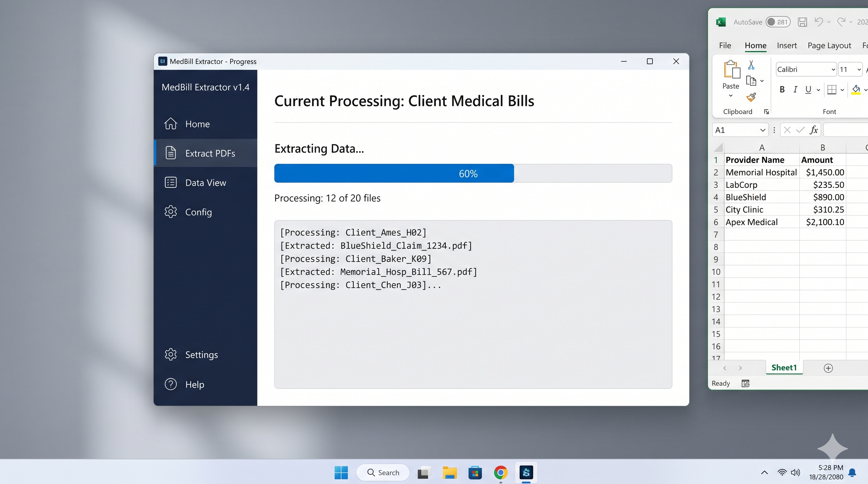Toggle the Excel AutoSave switch
The height and width of the screenshot is (484, 868).
pyautogui.click(x=778, y=22)
